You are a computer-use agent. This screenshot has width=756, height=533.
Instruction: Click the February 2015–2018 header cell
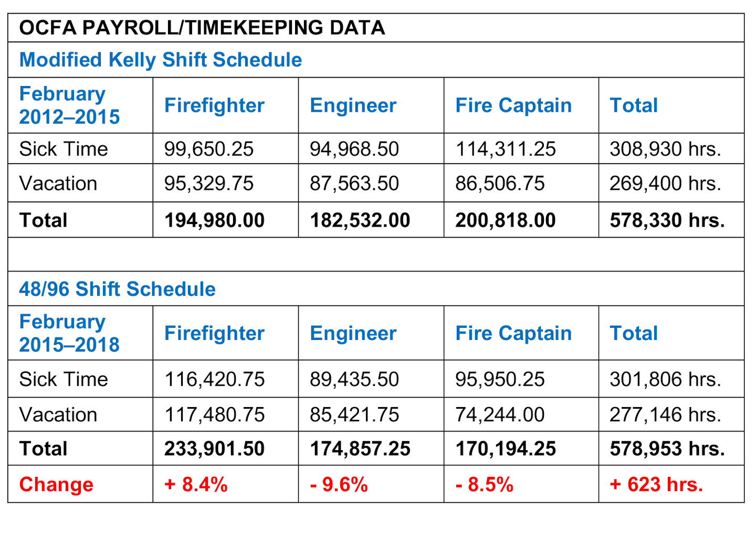(69, 333)
